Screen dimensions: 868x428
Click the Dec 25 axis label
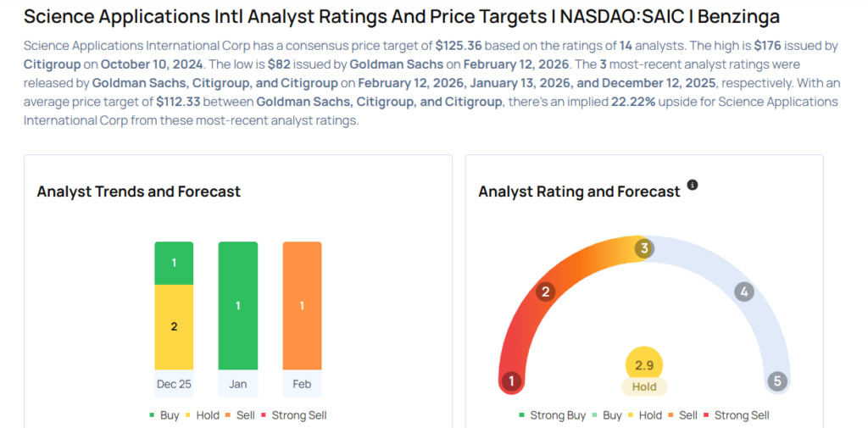click(174, 384)
